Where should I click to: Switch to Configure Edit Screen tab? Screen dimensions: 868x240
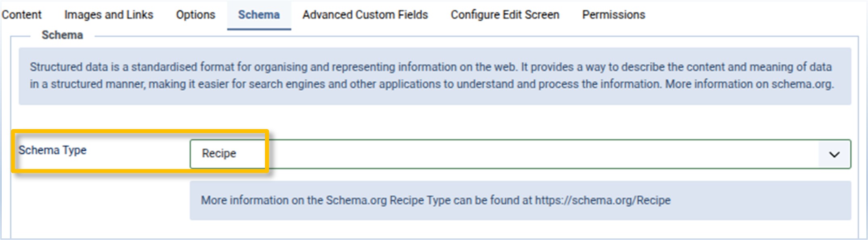point(505,15)
